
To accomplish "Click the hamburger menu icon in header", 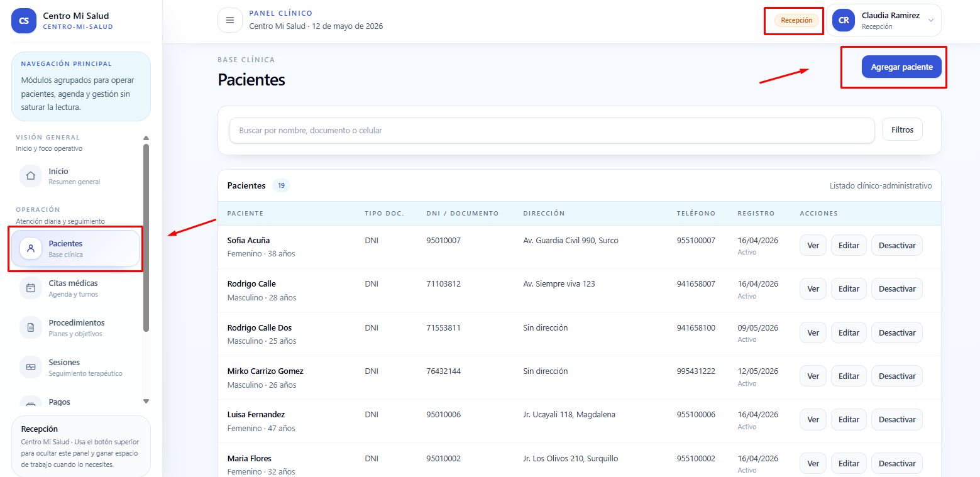I will (x=230, y=20).
